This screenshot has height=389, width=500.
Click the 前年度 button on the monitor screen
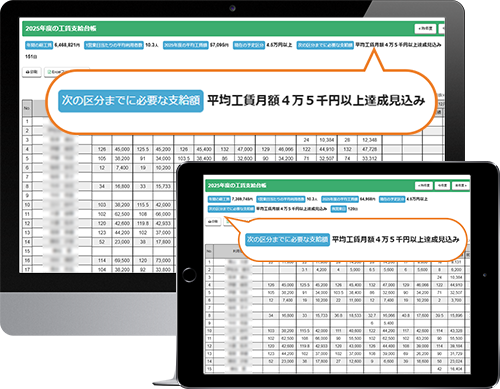tap(426, 29)
